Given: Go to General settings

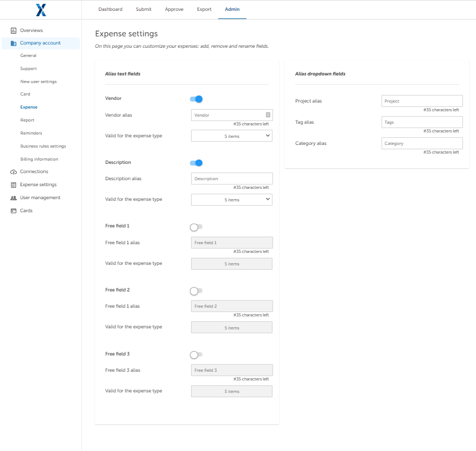Looking at the screenshot, I should tap(28, 55).
